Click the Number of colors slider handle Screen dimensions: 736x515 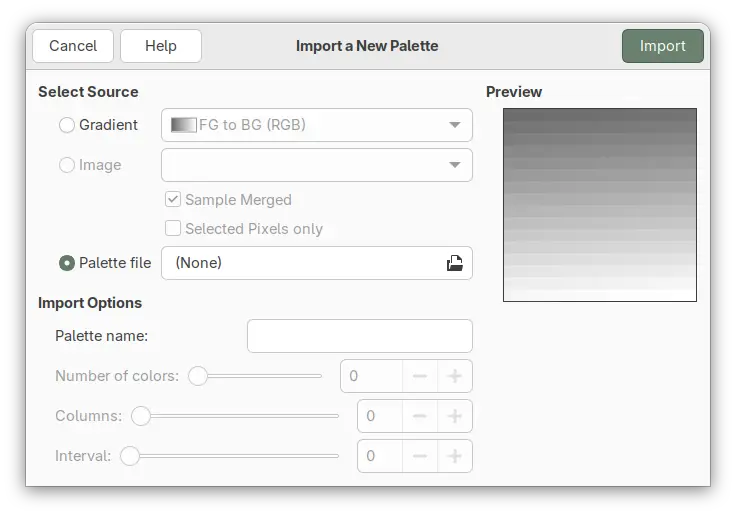point(198,376)
